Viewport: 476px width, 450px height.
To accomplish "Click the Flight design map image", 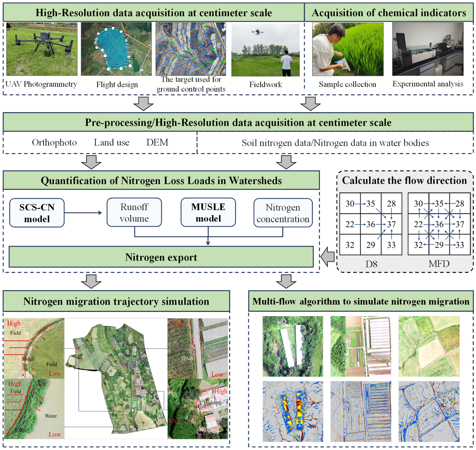I will coord(116,49).
